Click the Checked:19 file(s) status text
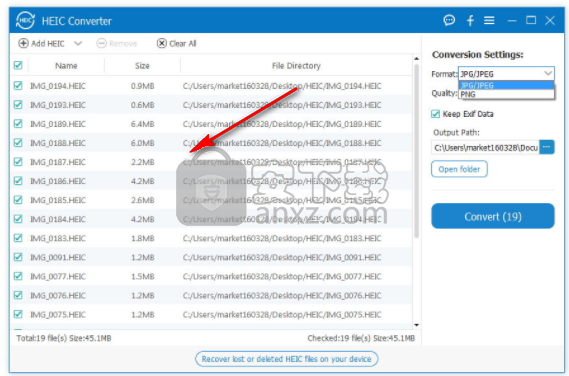569x376 pixels. (x=361, y=338)
